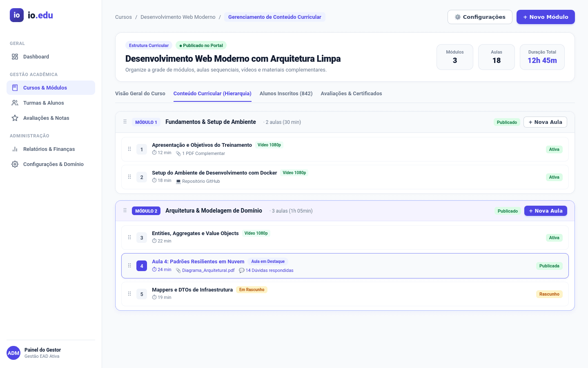This screenshot has height=368, width=588.
Task: Click Publicado no Portal status badge
Action: pyautogui.click(x=201, y=45)
